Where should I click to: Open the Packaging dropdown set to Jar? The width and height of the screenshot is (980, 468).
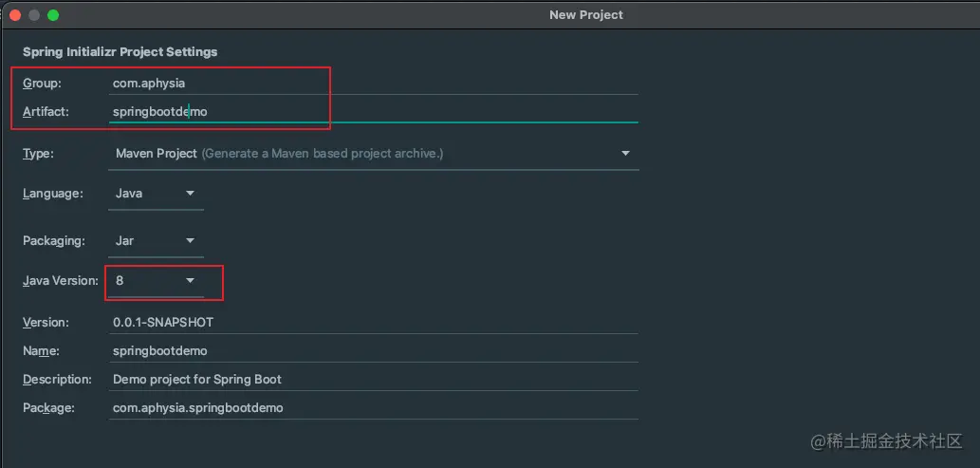tap(156, 241)
